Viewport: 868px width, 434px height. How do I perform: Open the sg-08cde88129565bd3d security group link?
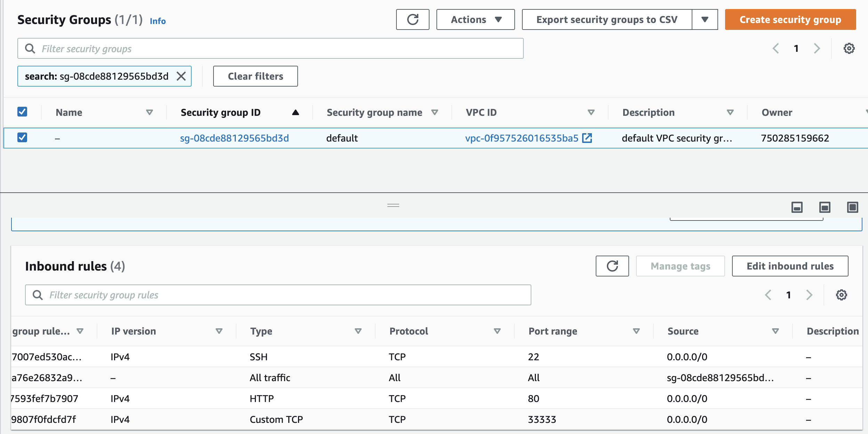pyautogui.click(x=234, y=138)
